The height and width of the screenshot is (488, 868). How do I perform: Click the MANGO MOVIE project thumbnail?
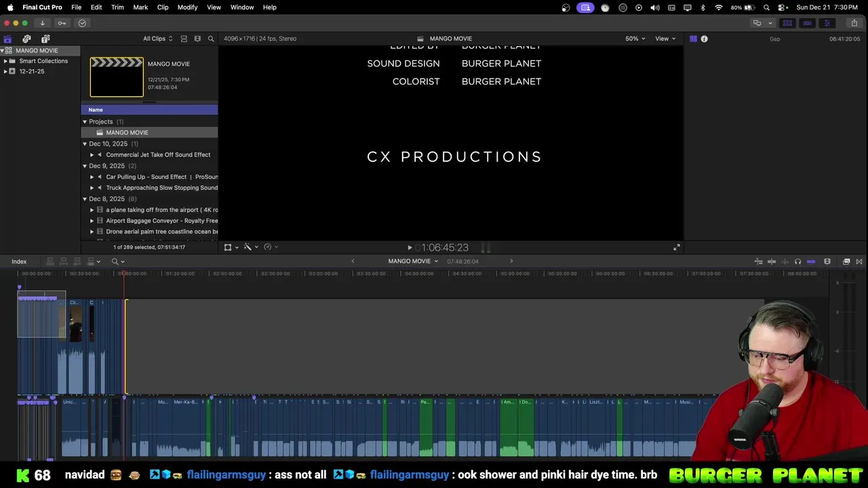pyautogui.click(x=117, y=77)
